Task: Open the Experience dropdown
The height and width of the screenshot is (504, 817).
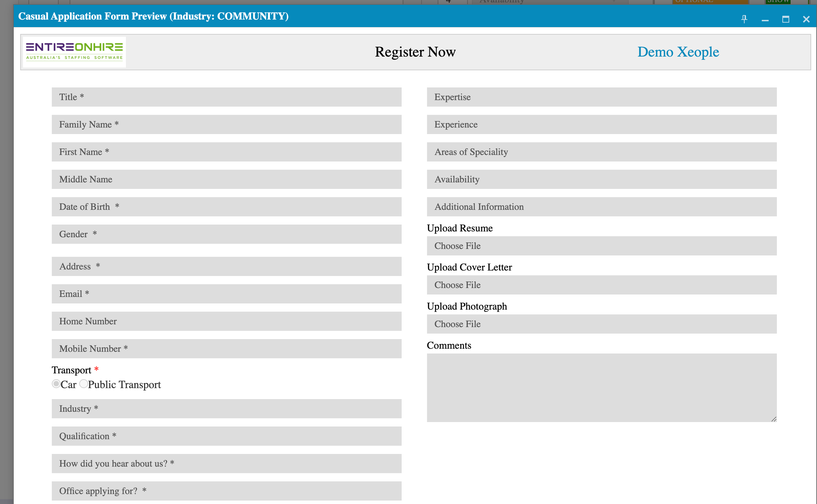Action: coord(602,124)
